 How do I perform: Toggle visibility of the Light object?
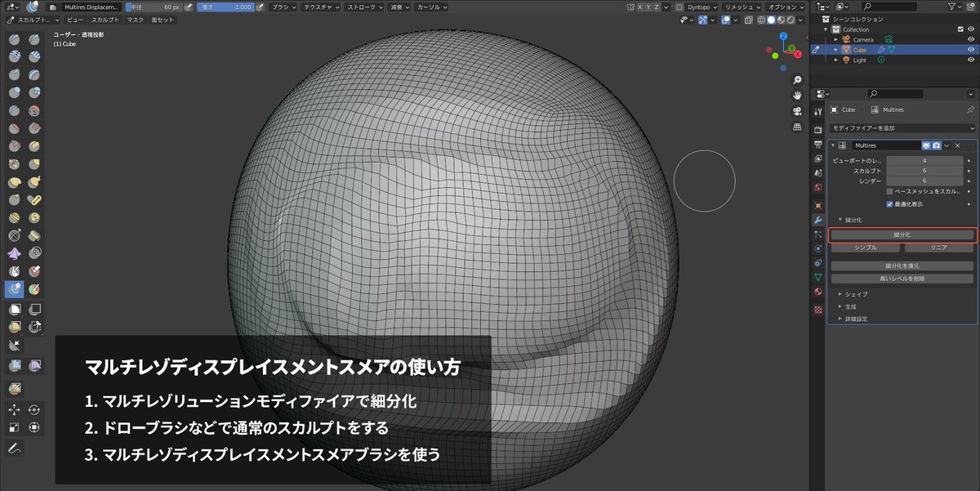[970, 60]
